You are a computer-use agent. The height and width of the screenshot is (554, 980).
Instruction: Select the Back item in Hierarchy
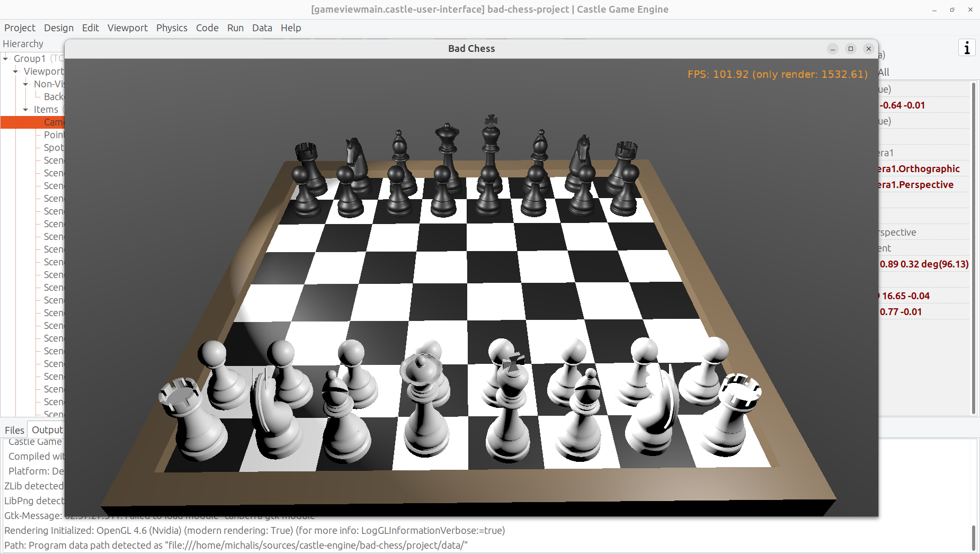(x=54, y=96)
